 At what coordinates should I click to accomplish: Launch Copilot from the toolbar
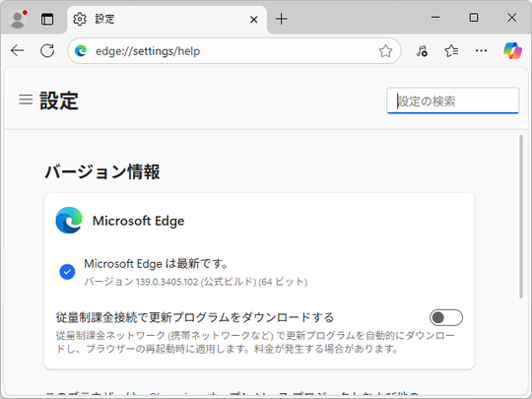click(512, 51)
